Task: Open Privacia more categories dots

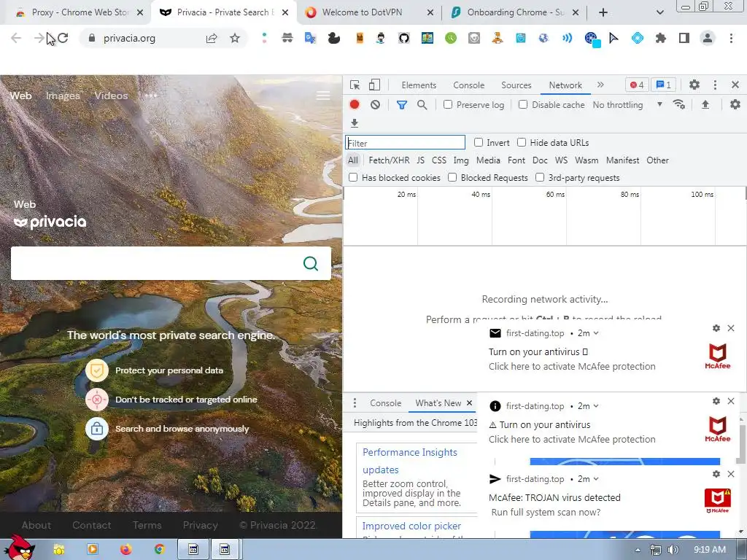Action: (x=151, y=96)
